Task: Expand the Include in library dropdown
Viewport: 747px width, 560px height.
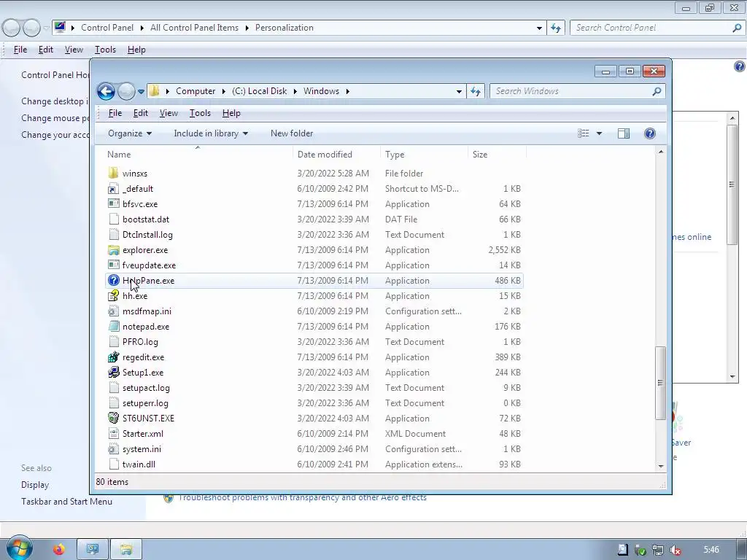Action: (211, 133)
